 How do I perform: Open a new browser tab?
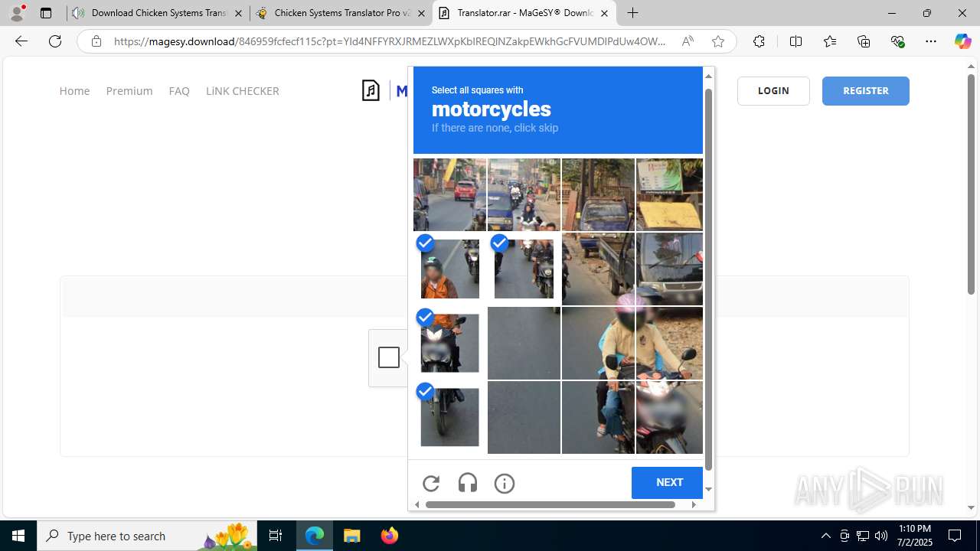coord(632,13)
